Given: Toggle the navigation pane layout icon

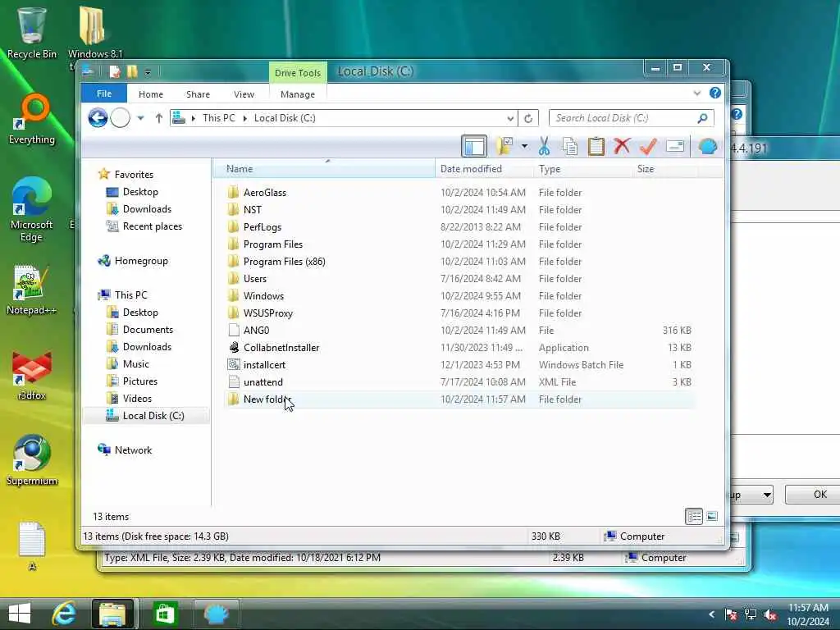Looking at the screenshot, I should click(x=474, y=146).
